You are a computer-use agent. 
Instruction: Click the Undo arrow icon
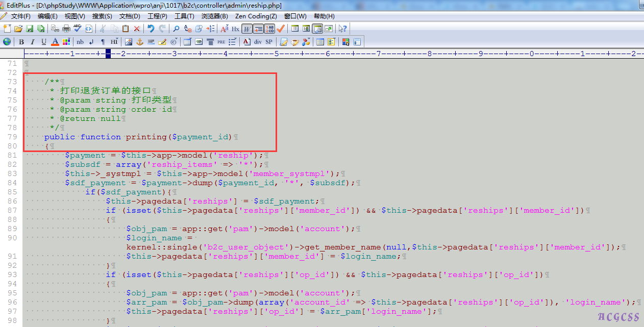[151, 29]
